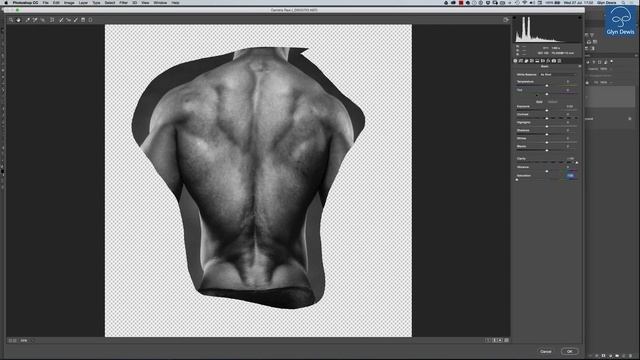This screenshot has width=640, height=360.
Task: Open the Photoshop CC menu
Action: [25, 2]
